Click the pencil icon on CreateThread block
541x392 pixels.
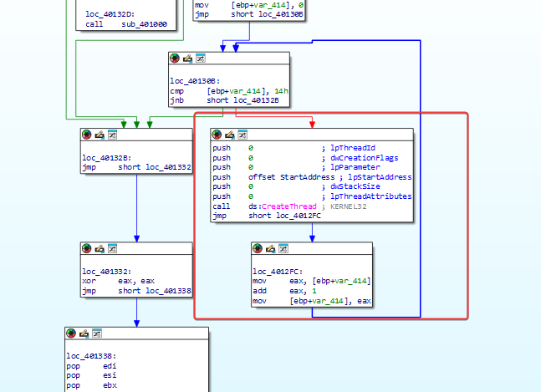[x=229, y=135]
